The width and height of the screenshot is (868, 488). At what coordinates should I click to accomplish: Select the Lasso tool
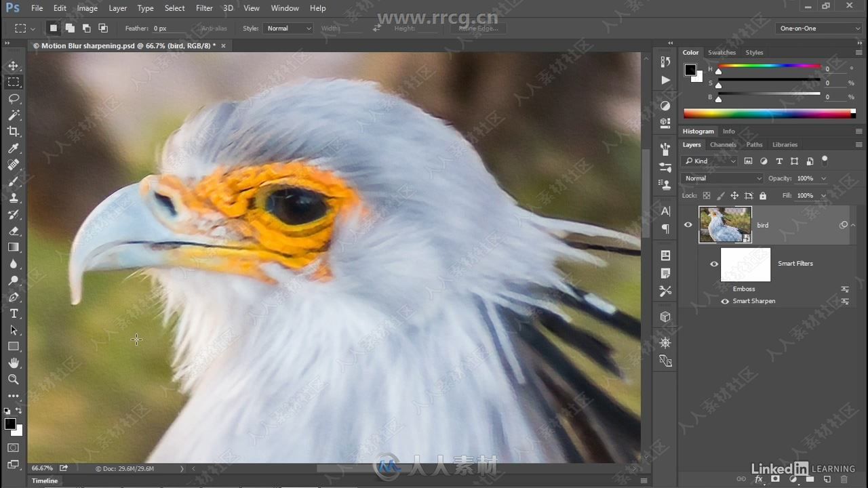(x=13, y=99)
